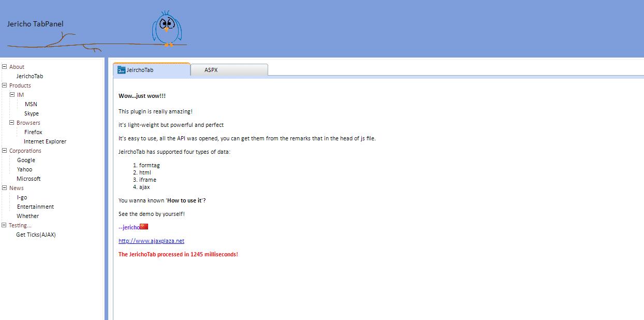Collapse the About tree node

5,66
